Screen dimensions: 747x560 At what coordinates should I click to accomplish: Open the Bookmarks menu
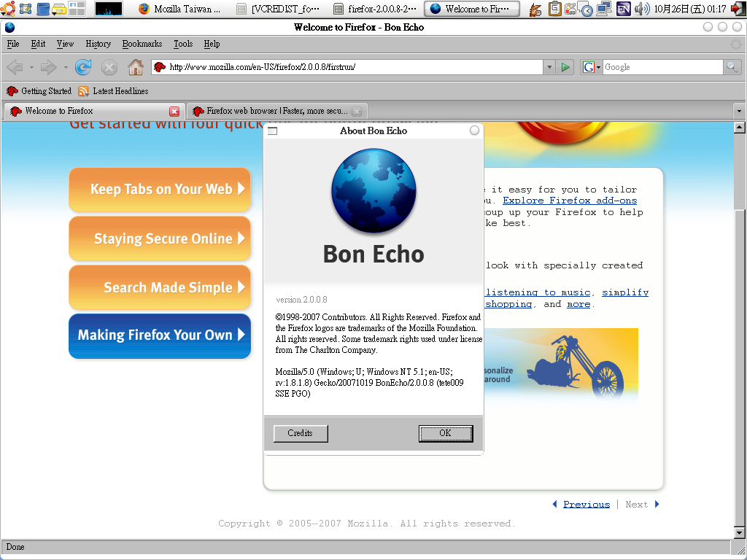tap(142, 44)
